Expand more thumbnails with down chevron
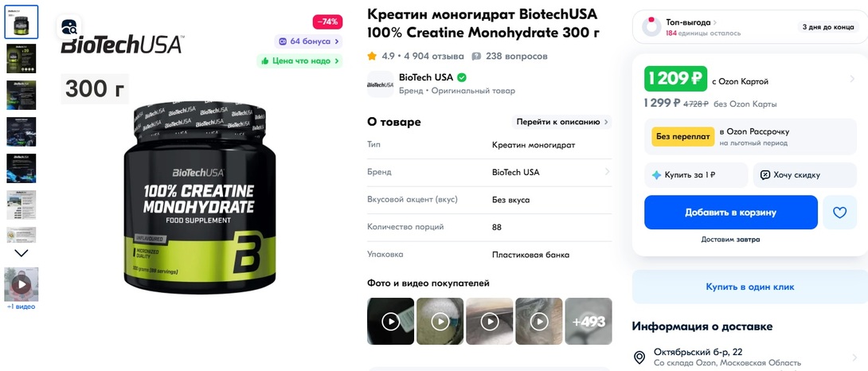Viewport: 868px width, 371px height. pyautogui.click(x=21, y=253)
